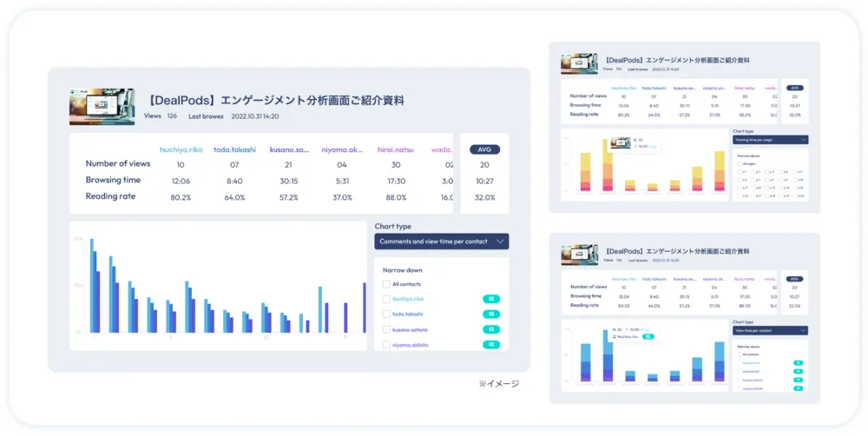Click last visible comment badge, bottom-right panel
The width and height of the screenshot is (868, 437).
[x=798, y=389]
